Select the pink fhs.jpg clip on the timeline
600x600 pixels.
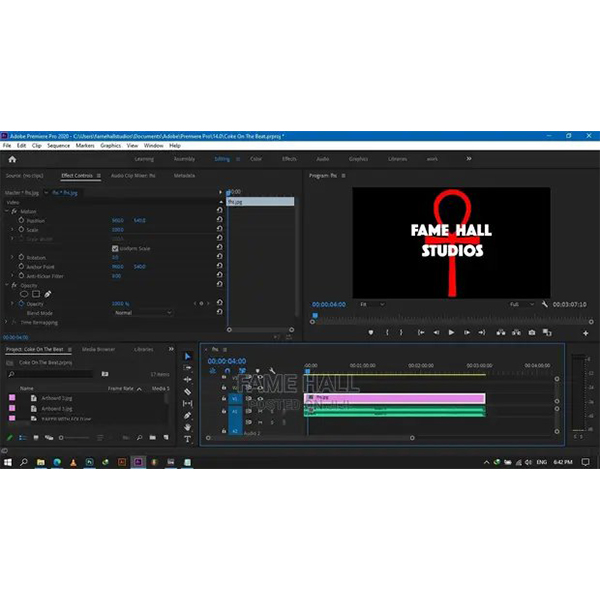[395, 398]
